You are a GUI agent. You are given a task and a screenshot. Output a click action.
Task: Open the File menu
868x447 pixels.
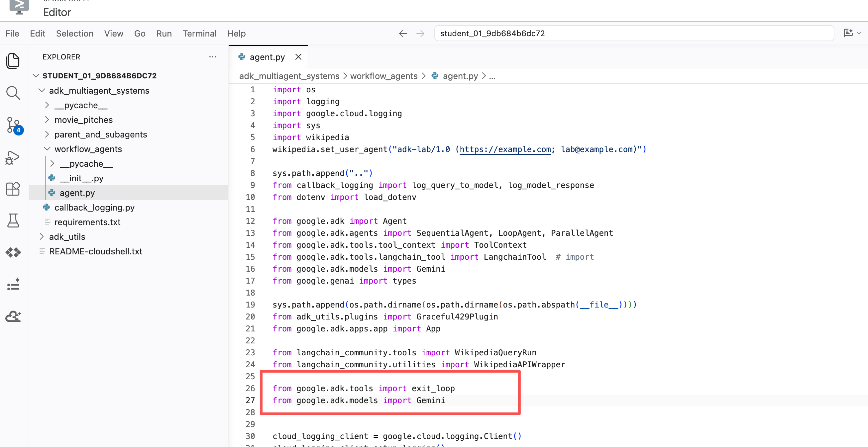pyautogui.click(x=12, y=33)
